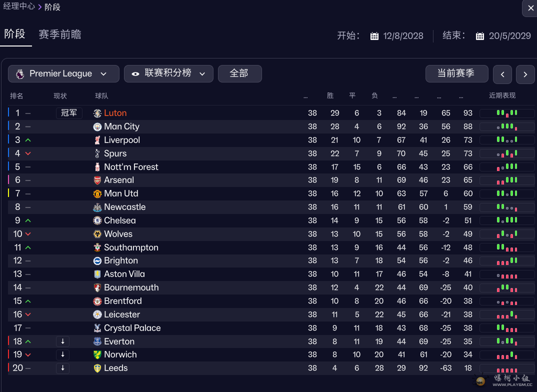Go to the next season arrow
Viewport: 537px width, 392px height.
(x=525, y=74)
